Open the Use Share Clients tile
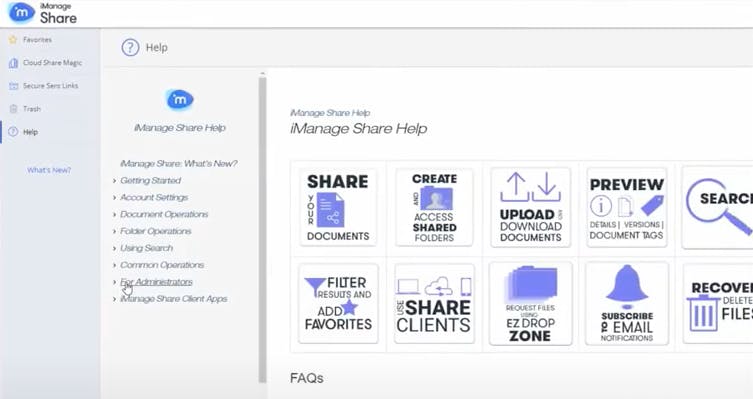 [x=434, y=303]
